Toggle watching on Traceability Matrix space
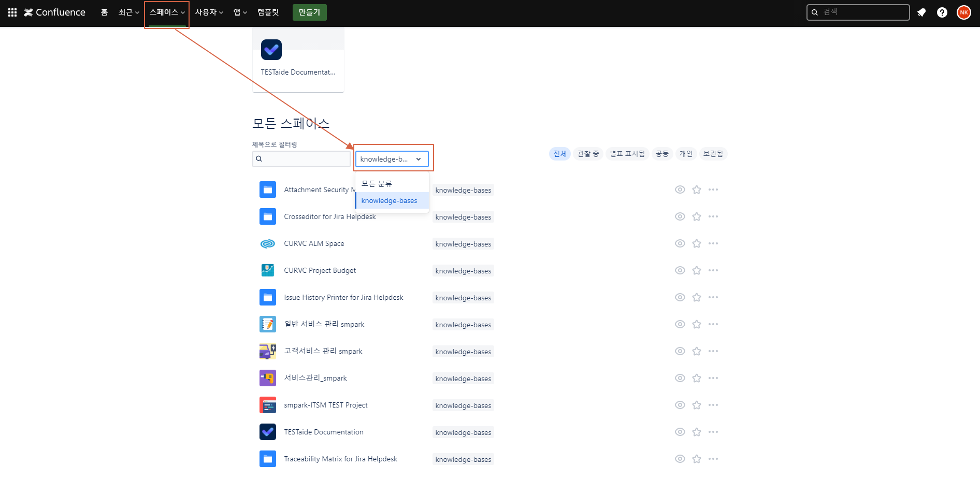 [680, 459]
